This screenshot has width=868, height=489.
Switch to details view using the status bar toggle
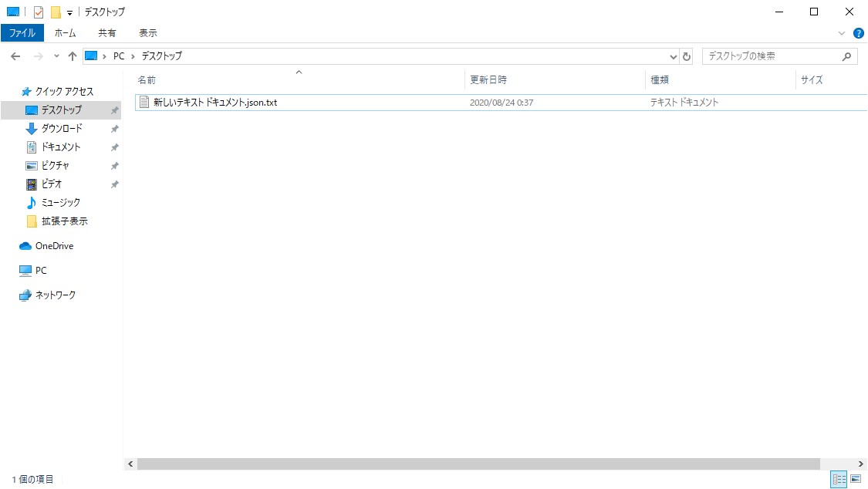(839, 480)
